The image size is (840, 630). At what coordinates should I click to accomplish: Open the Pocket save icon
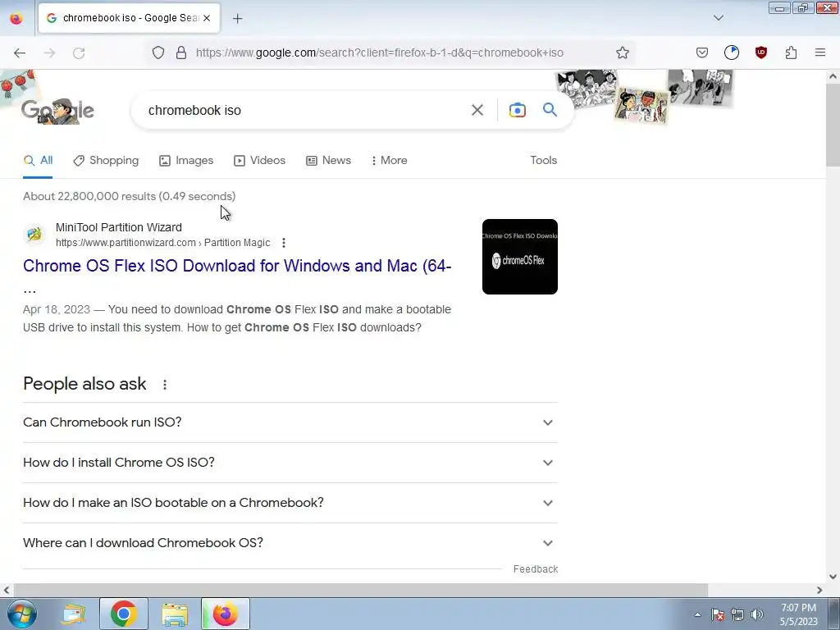click(702, 52)
